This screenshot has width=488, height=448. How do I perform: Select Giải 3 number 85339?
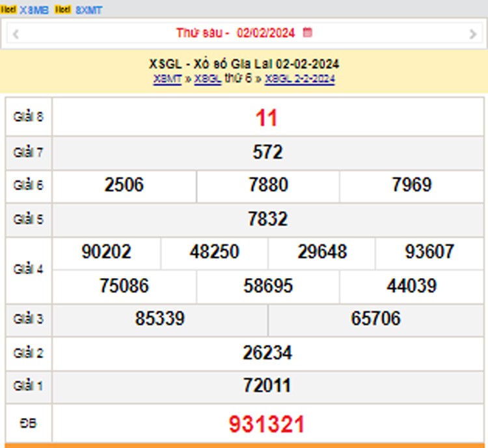click(x=159, y=318)
